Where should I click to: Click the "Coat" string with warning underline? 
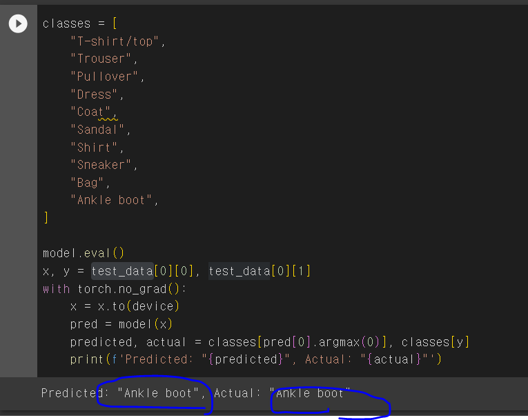pos(90,112)
